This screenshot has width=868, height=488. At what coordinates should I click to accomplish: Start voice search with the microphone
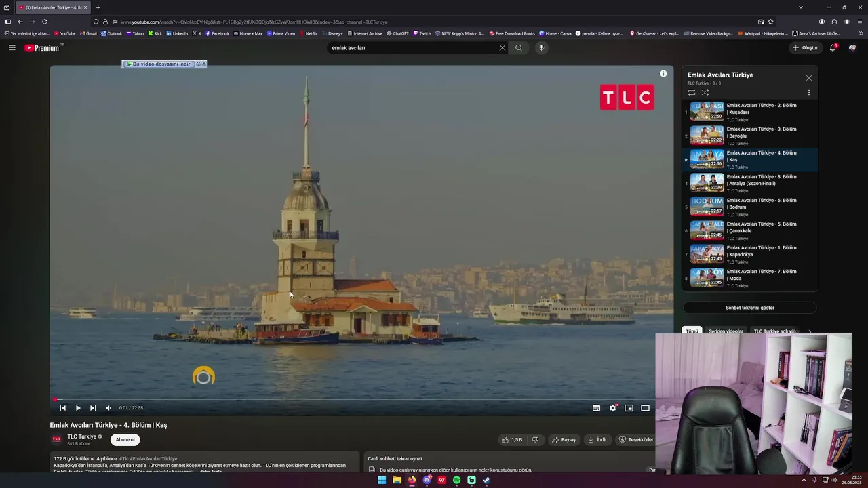(541, 47)
